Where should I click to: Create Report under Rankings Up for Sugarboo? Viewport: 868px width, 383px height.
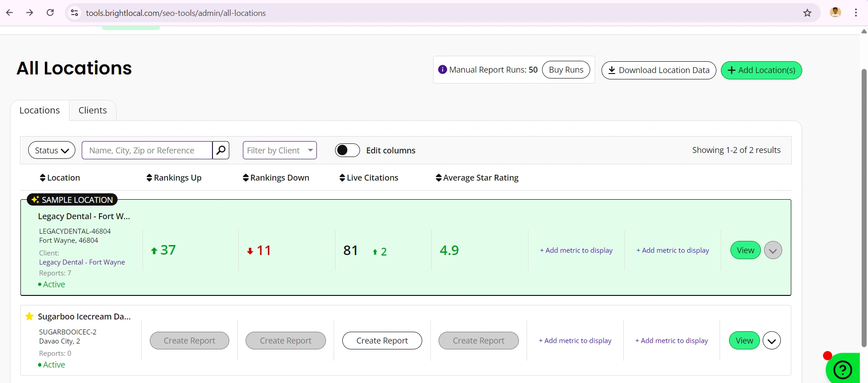click(x=189, y=340)
